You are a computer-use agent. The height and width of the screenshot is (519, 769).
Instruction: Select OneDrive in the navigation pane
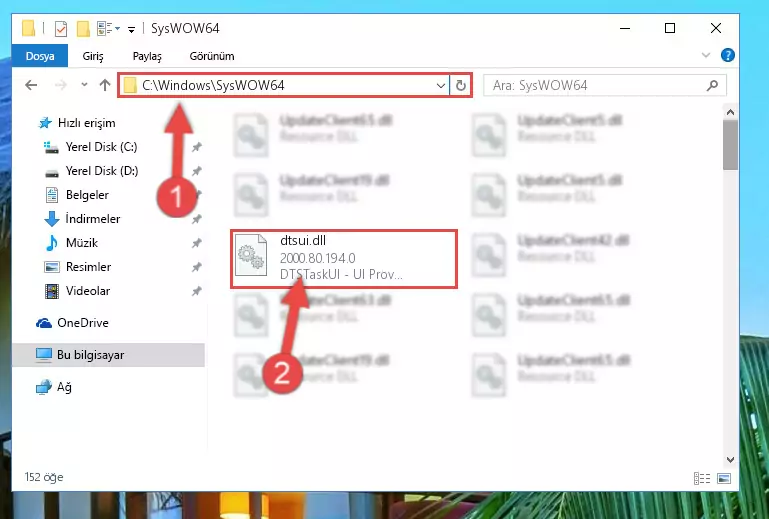(x=83, y=323)
